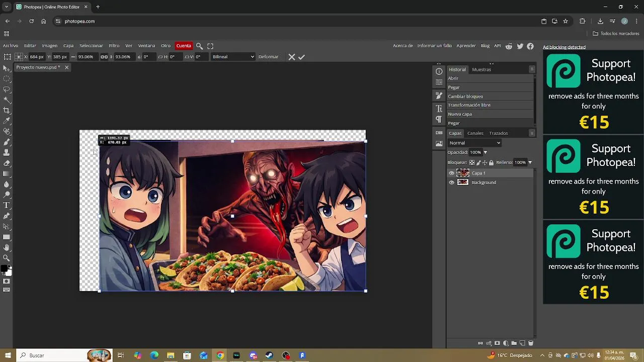The height and width of the screenshot is (362, 644).
Task: Delete layer with the trash icon
Action: point(530,343)
